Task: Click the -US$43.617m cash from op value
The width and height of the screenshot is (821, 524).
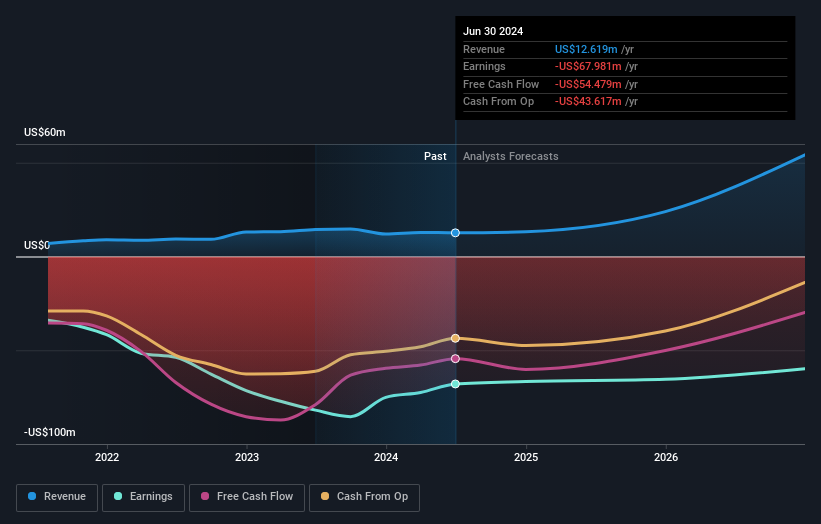Action: (588, 102)
